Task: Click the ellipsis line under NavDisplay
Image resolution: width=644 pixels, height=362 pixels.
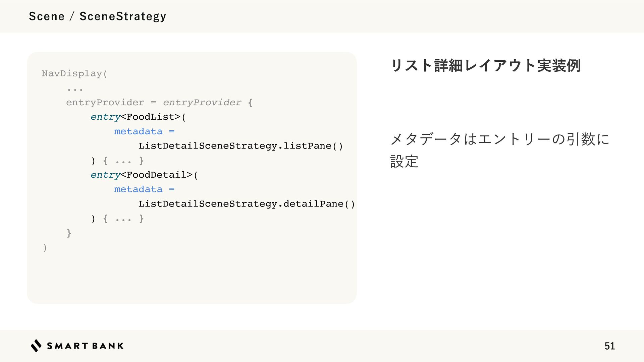Action: tap(75, 89)
